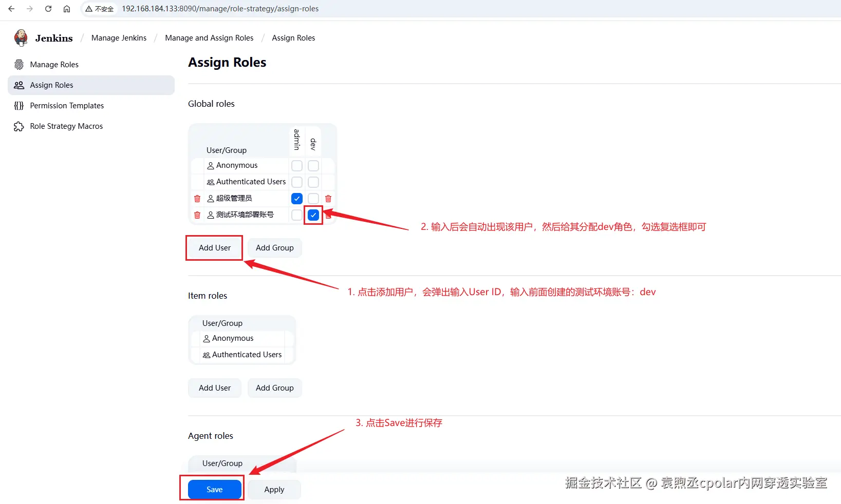
Task: Click User/Group header in Item roles
Action: pos(222,323)
